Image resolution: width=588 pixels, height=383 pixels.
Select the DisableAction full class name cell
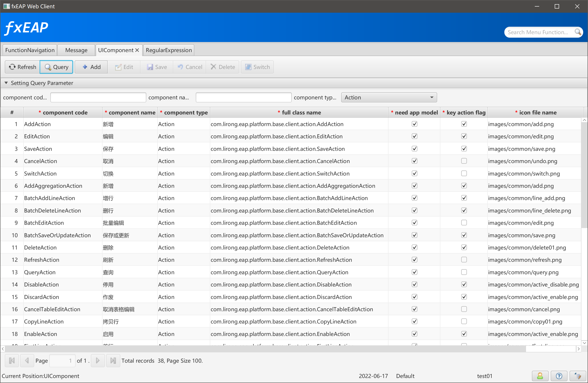299,285
